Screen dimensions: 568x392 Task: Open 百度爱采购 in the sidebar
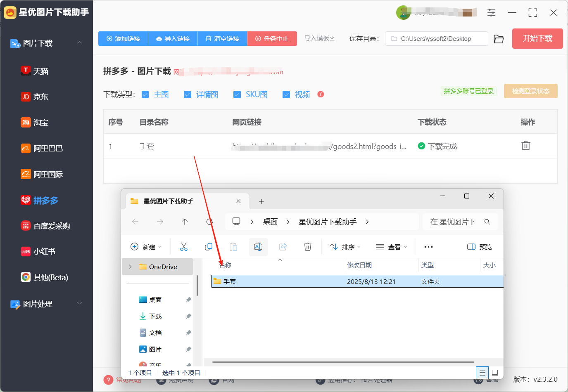[x=45, y=226]
